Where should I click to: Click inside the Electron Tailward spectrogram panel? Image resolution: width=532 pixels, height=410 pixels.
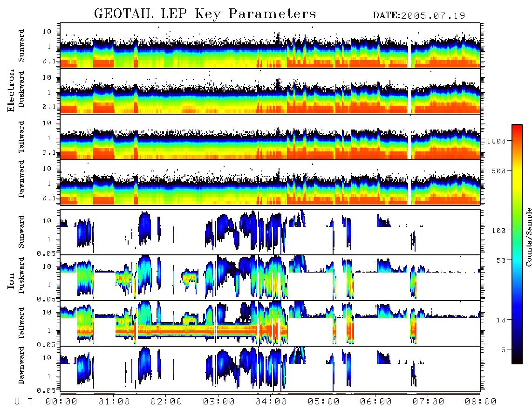tap(270, 137)
